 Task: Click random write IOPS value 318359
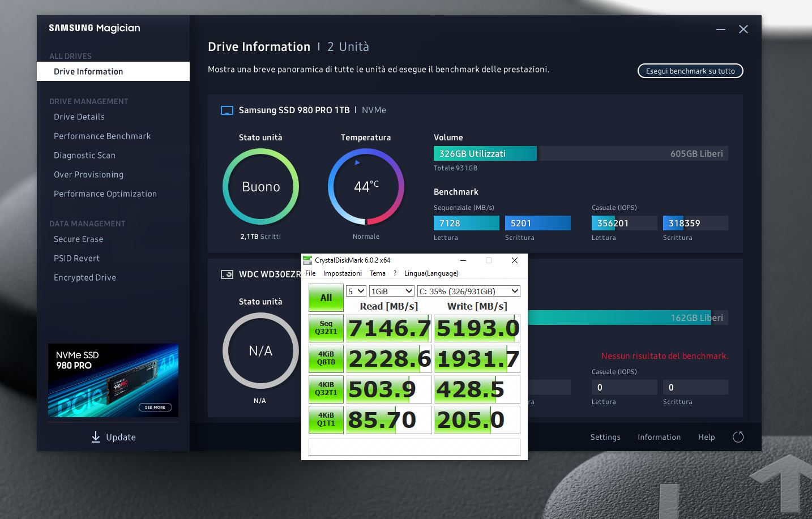click(695, 223)
